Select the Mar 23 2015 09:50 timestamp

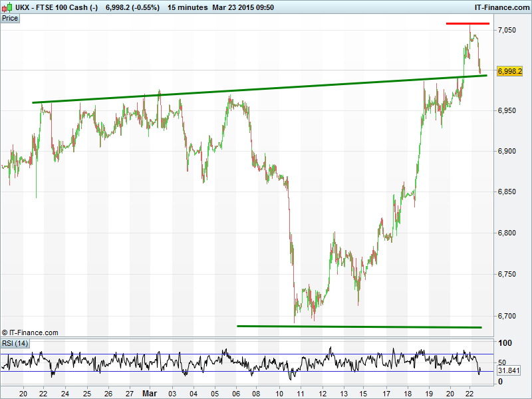pos(243,7)
